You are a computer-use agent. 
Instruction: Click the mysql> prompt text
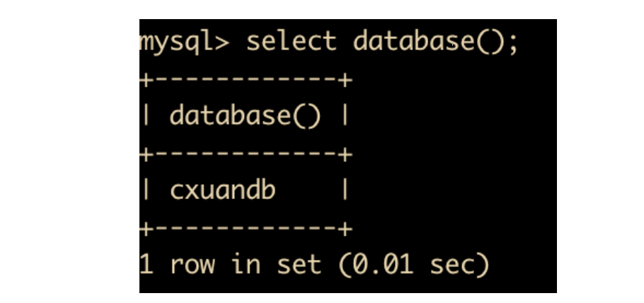[185, 42]
